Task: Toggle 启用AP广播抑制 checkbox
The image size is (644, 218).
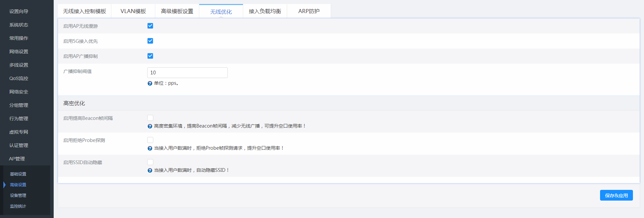Action: (150, 56)
